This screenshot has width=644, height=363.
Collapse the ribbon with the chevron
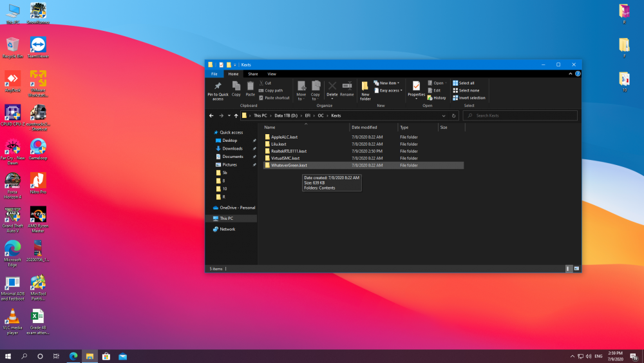(570, 74)
